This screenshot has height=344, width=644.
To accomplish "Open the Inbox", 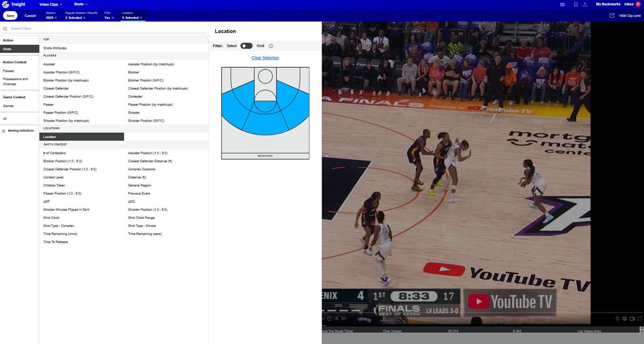I will coord(629,4).
